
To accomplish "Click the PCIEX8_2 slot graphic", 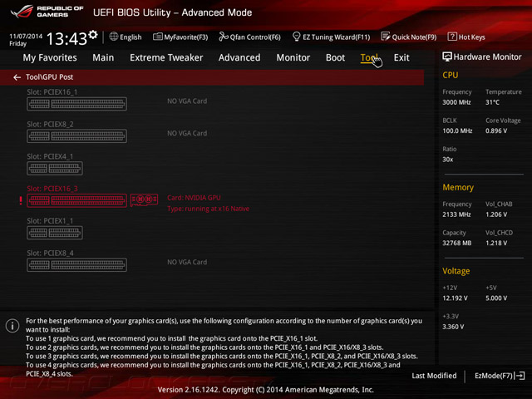I will (76, 136).
